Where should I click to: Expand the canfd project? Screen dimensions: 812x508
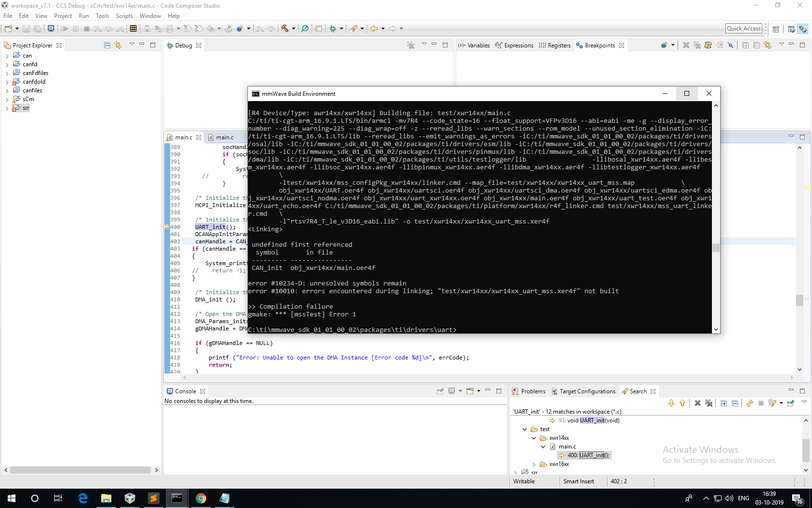tap(7, 64)
